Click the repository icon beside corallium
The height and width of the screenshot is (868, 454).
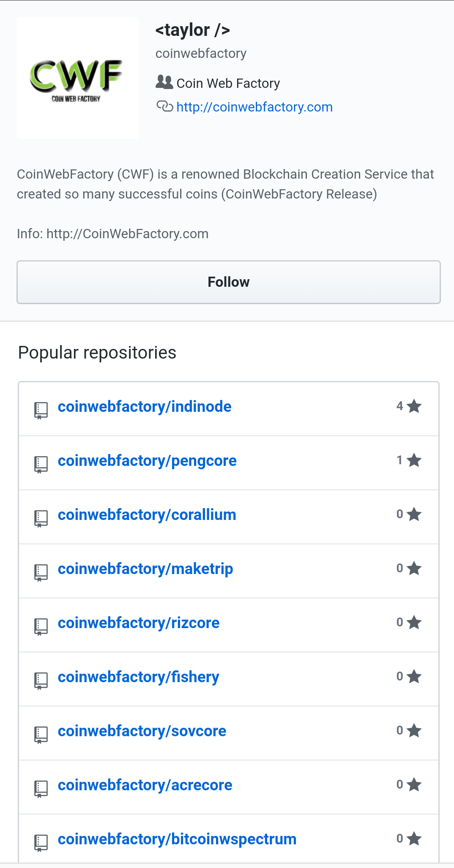[x=41, y=517]
